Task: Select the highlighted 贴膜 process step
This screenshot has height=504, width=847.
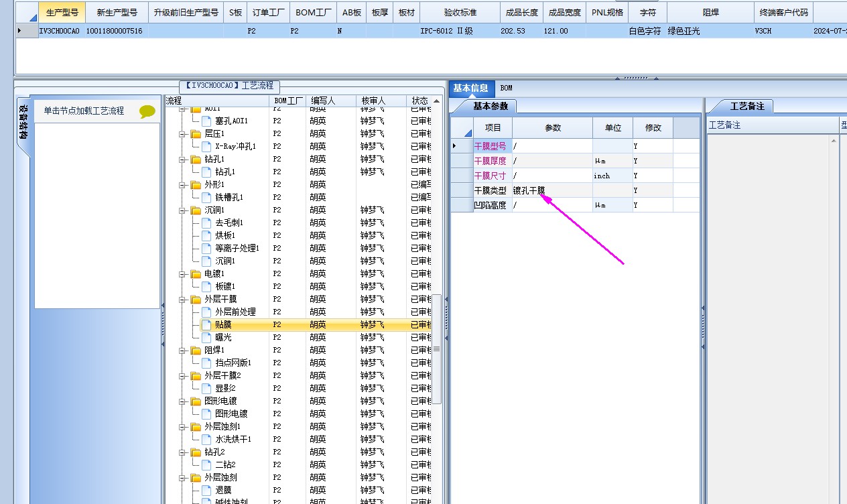Action: pyautogui.click(x=223, y=324)
